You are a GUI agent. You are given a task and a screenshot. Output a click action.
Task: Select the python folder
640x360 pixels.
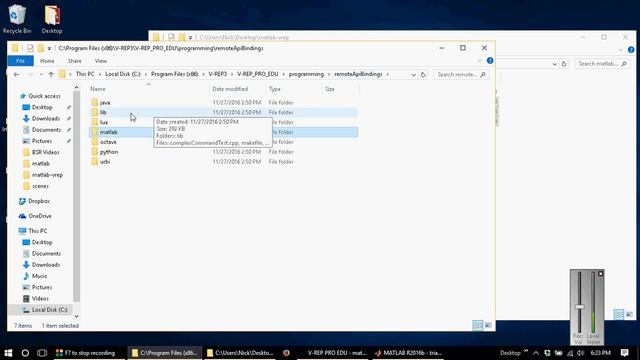(x=223, y=152)
